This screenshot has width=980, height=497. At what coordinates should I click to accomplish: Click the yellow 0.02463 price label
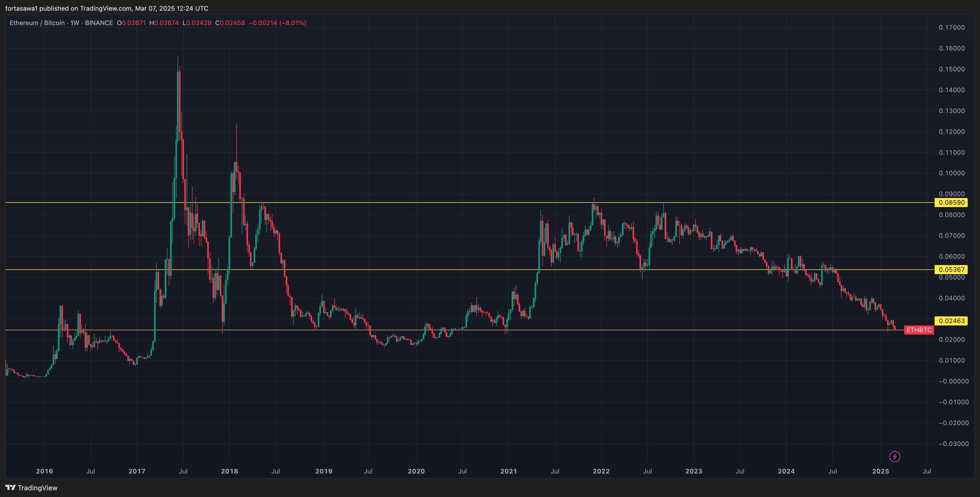pyautogui.click(x=951, y=321)
